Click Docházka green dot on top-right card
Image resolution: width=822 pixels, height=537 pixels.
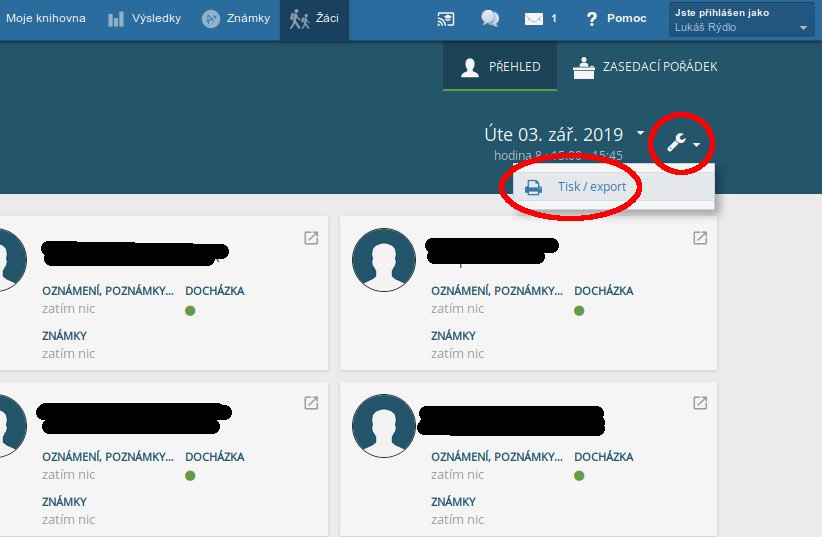(580, 311)
